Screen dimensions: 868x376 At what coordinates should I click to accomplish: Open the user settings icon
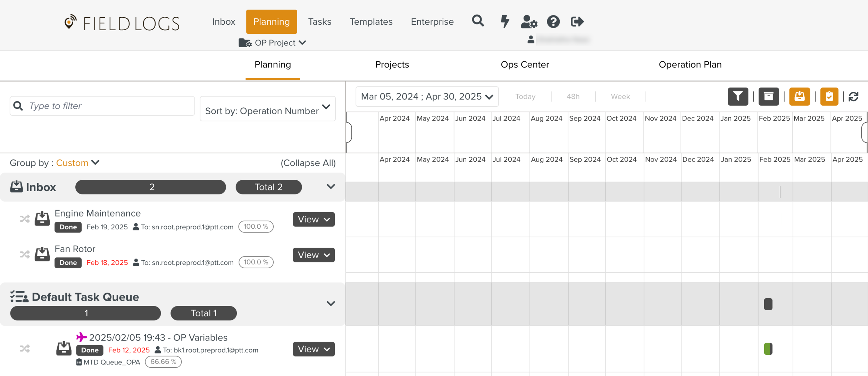pos(529,22)
